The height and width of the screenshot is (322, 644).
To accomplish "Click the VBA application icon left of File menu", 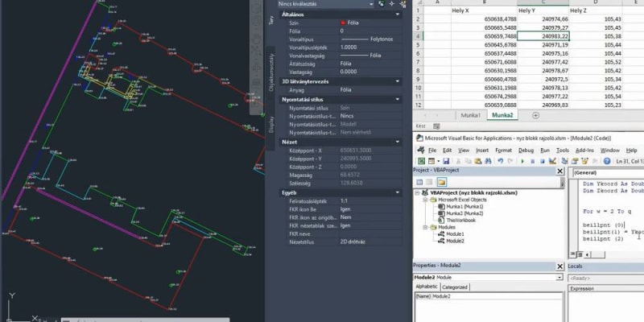I will point(420,151).
